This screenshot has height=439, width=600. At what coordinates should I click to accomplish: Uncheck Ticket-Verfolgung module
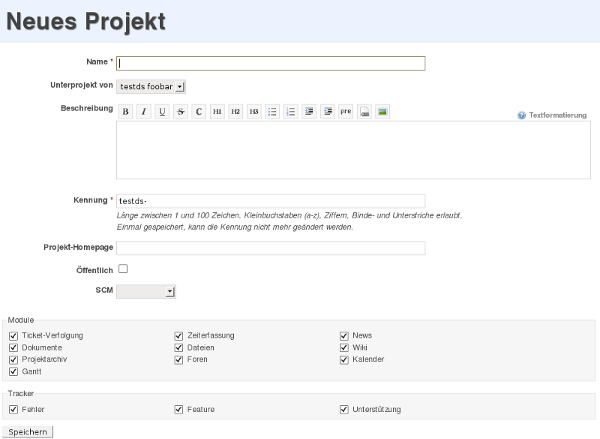click(x=13, y=336)
